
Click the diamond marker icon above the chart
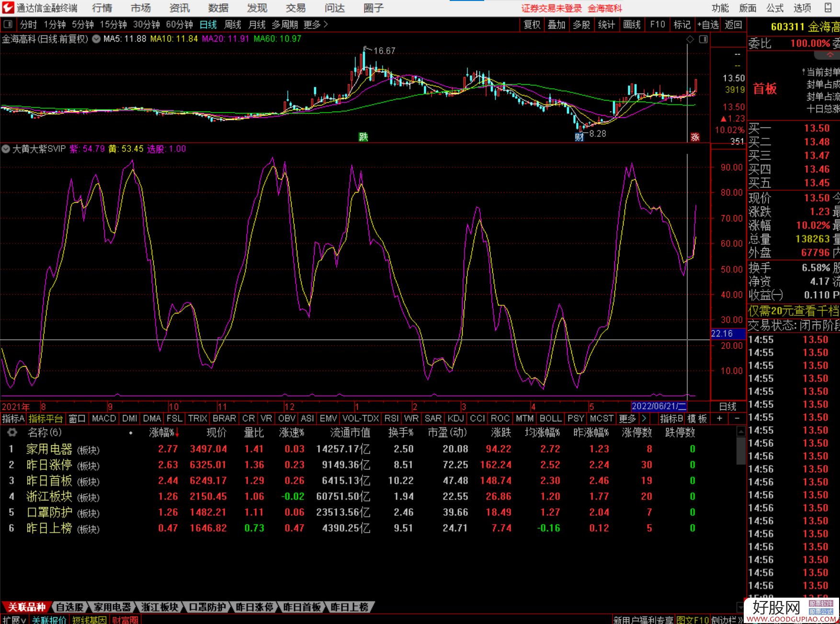pos(690,39)
